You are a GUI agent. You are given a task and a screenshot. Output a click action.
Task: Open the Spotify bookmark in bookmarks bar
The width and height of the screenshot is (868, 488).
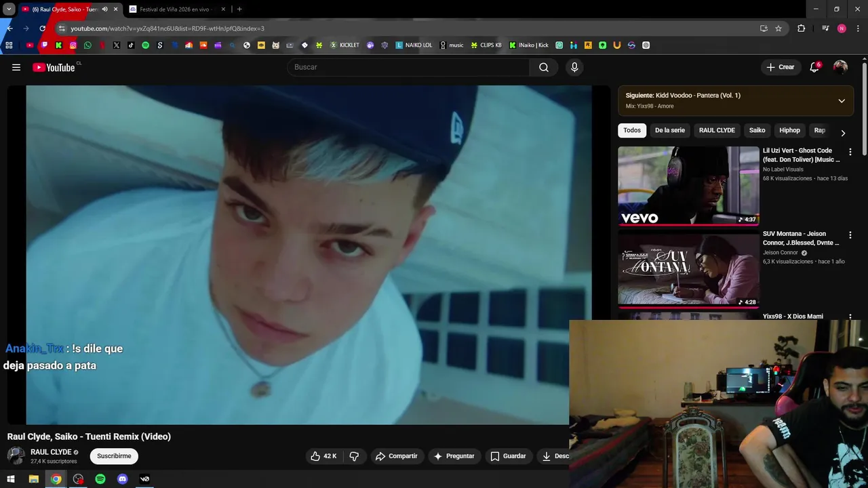pyautogui.click(x=145, y=45)
